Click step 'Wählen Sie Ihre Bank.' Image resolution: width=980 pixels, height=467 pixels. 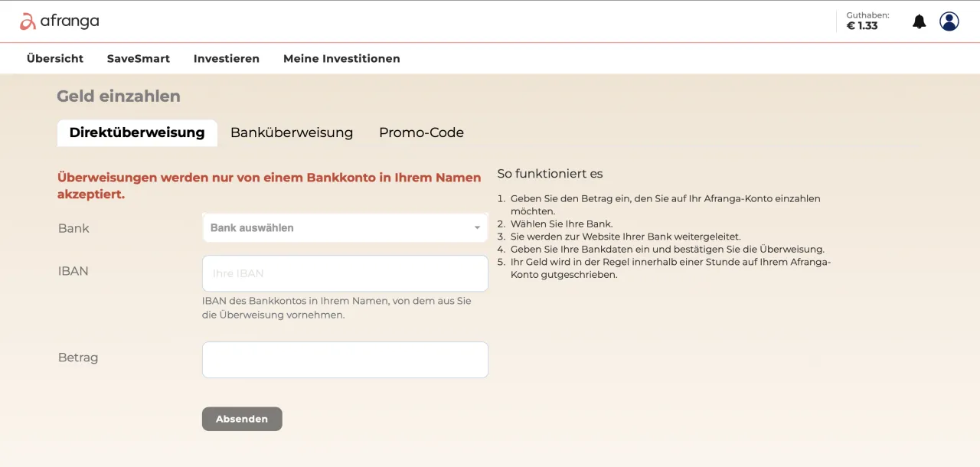(561, 224)
